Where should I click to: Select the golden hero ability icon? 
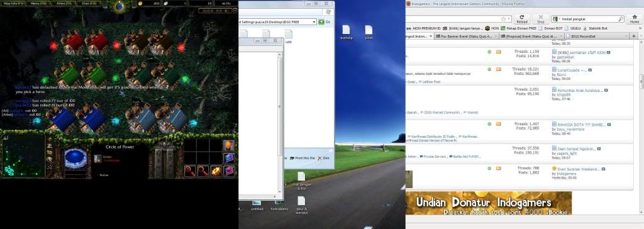coord(229,145)
